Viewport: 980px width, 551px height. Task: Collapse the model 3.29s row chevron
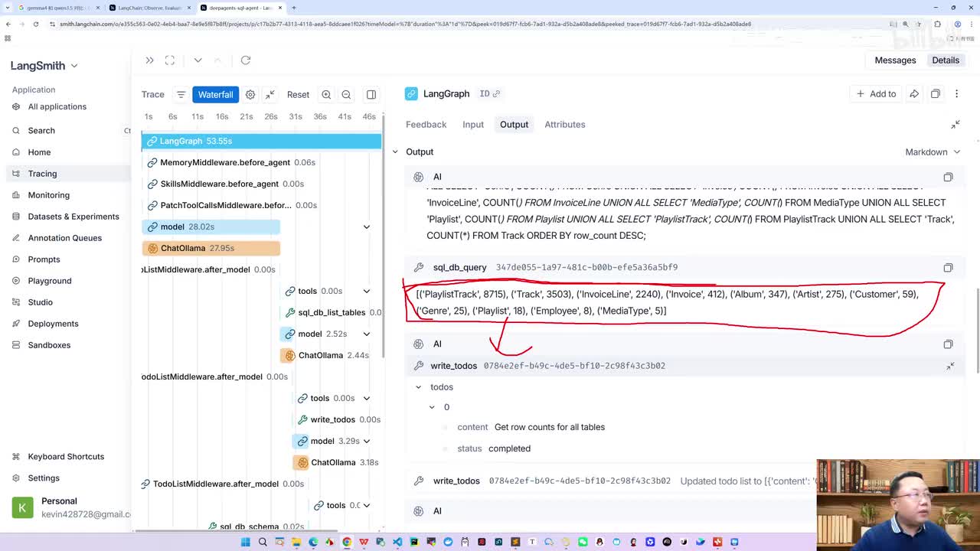[366, 442]
